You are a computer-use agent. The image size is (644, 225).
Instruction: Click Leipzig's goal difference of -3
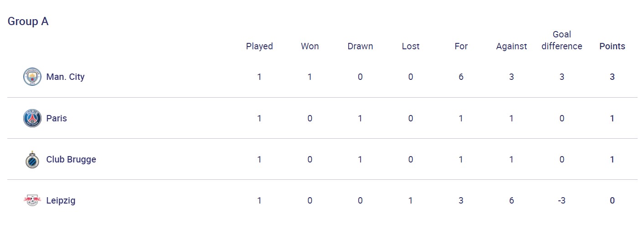562,200
